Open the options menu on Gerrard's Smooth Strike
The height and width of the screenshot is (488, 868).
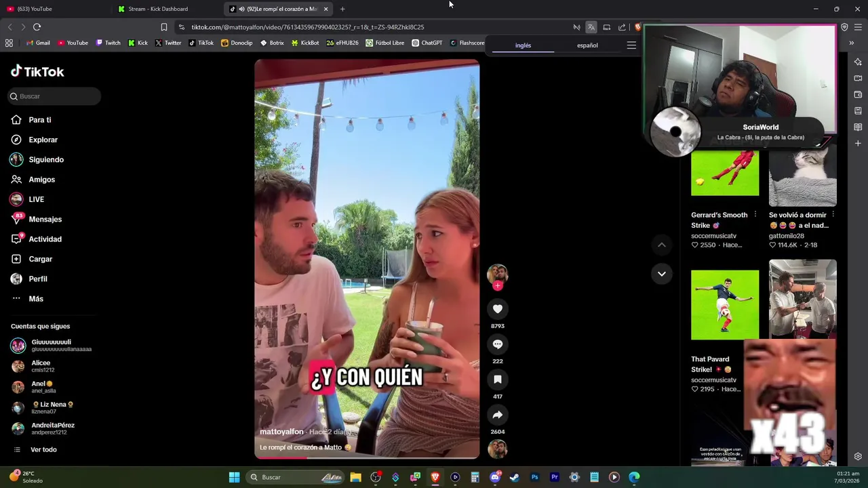755,215
